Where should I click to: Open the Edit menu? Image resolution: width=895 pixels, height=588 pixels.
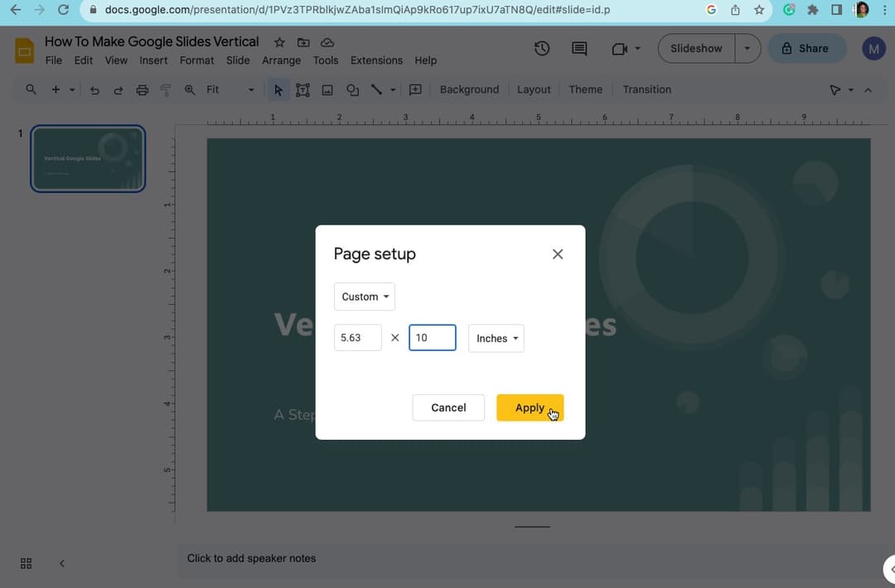[84, 60]
